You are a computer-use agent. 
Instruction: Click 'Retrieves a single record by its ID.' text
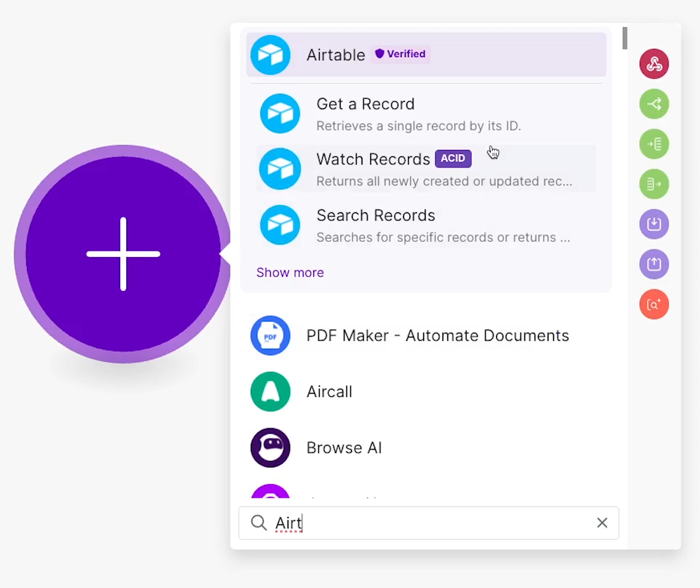tap(419, 126)
